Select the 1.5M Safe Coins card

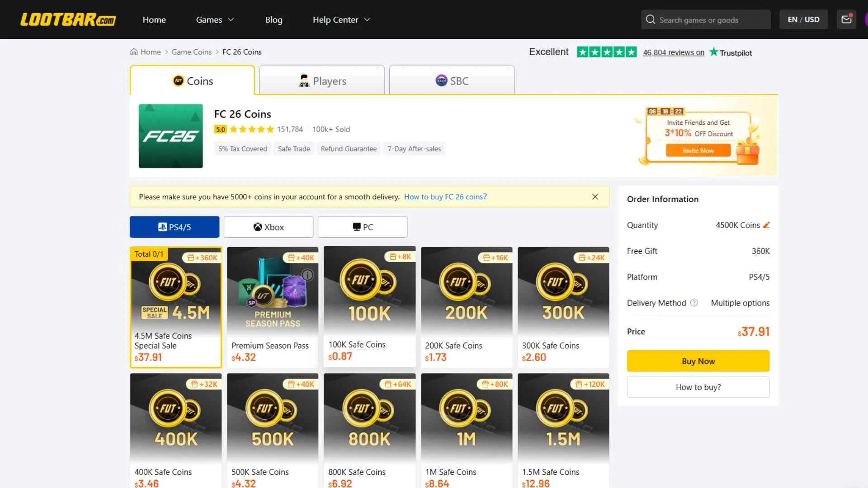[563, 431]
